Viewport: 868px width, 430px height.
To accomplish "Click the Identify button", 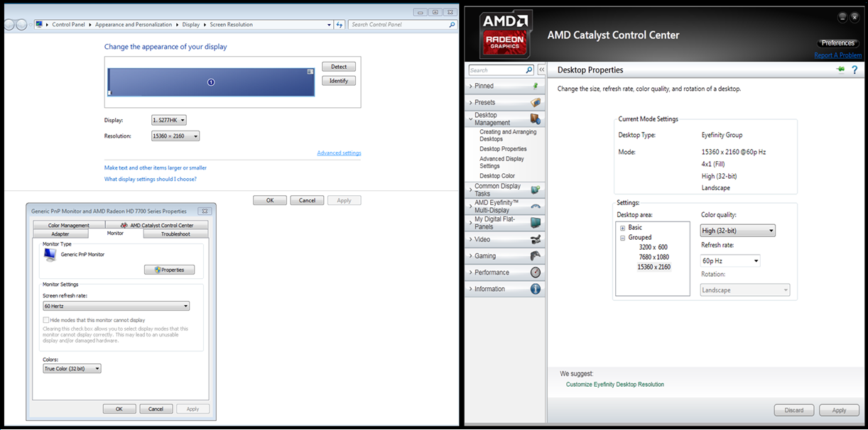I will [x=339, y=81].
